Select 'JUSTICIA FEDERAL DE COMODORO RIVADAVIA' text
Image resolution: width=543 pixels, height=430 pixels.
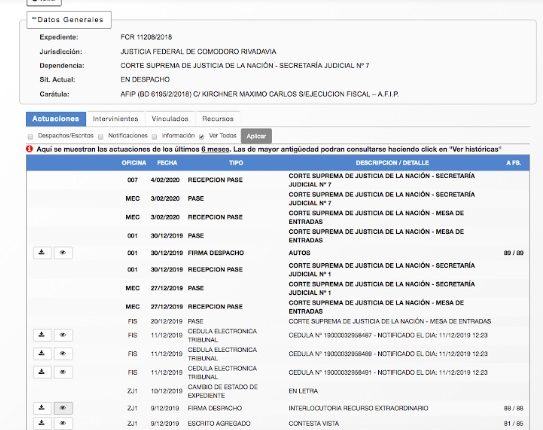point(198,52)
